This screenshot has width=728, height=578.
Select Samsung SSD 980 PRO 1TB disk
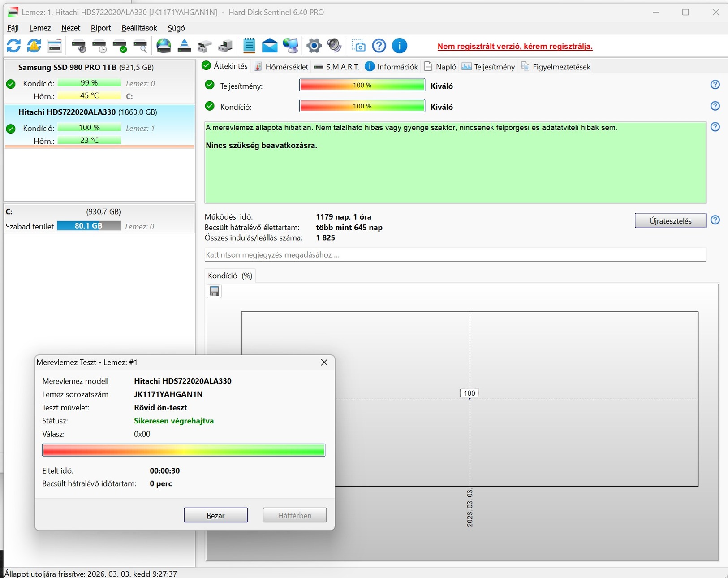tap(99, 82)
